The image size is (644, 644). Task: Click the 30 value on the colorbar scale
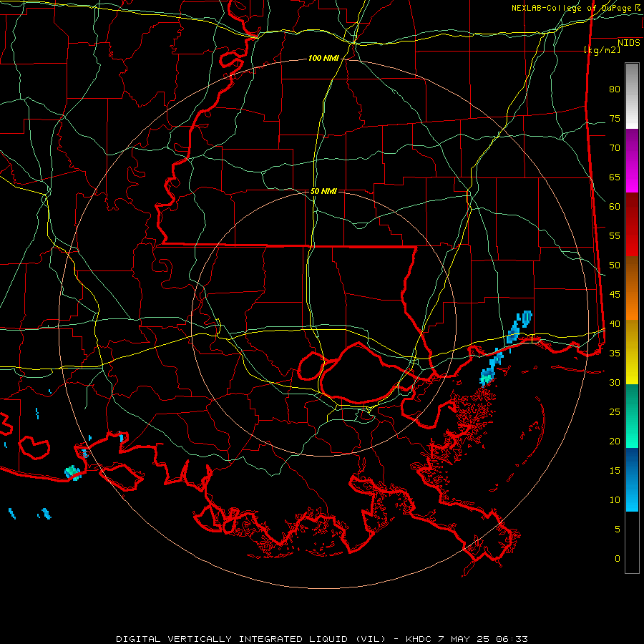click(x=615, y=383)
